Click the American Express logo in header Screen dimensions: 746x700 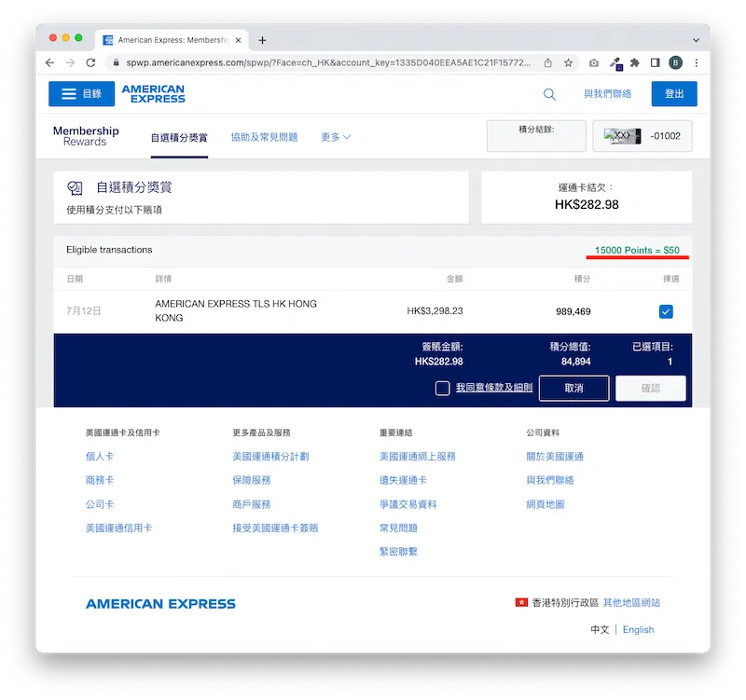click(153, 94)
